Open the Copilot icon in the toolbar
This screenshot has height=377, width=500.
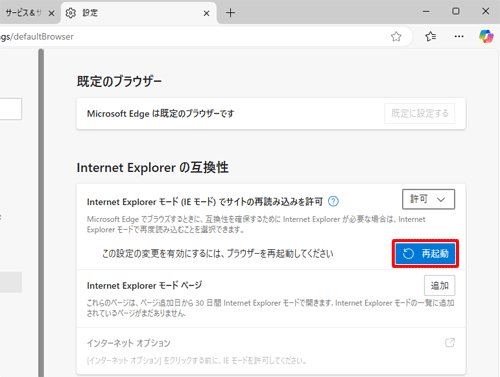pyautogui.click(x=486, y=36)
